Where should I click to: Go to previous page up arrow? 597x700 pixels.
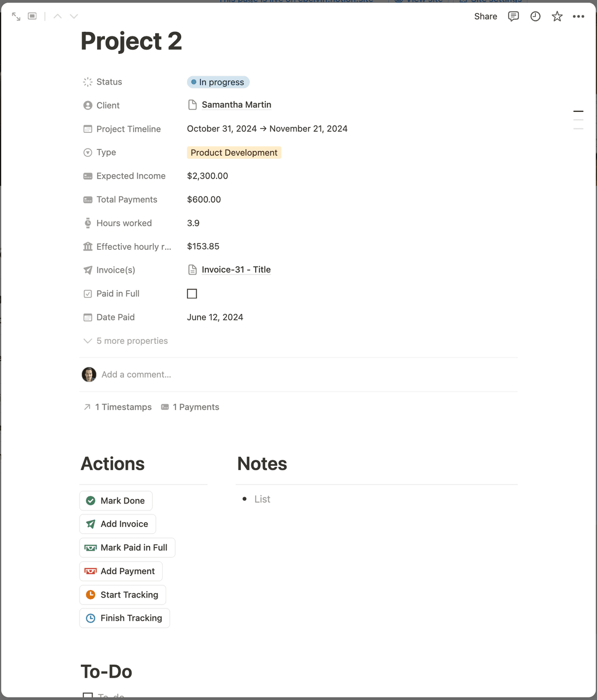pyautogui.click(x=58, y=16)
